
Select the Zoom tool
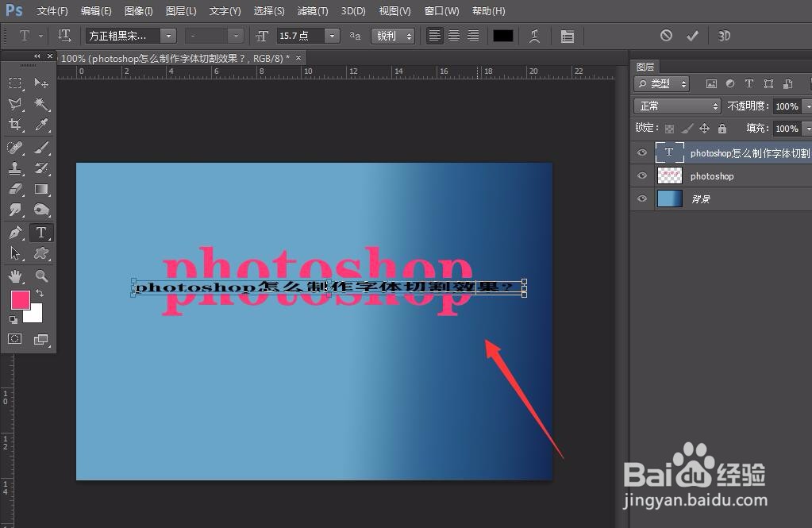click(x=41, y=276)
